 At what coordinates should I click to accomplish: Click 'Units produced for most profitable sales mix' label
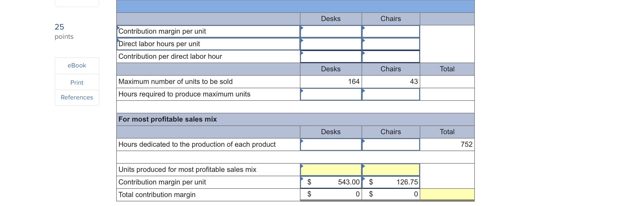[x=187, y=170]
